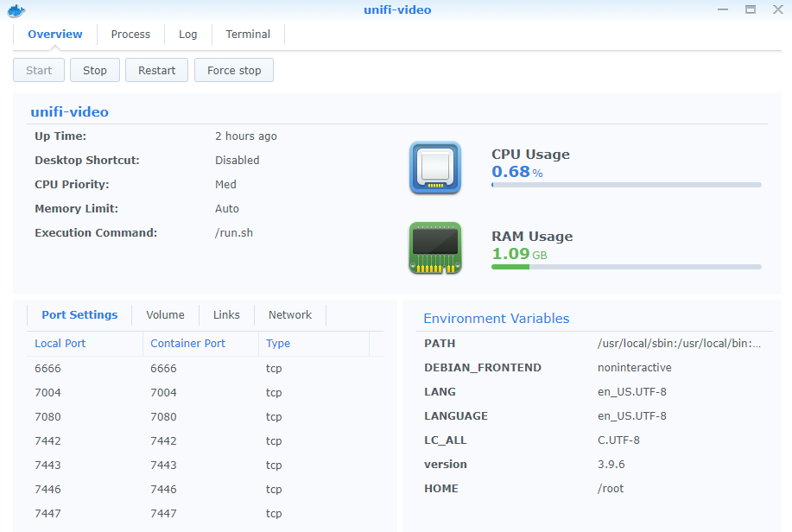The width and height of the screenshot is (792, 532).
Task: Click the Docker whale icon in title bar
Action: [16, 10]
